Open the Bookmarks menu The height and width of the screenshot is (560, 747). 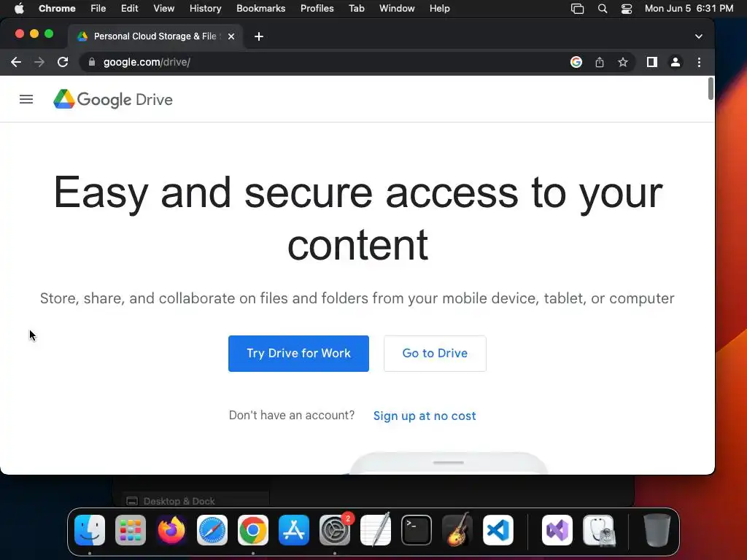click(260, 8)
